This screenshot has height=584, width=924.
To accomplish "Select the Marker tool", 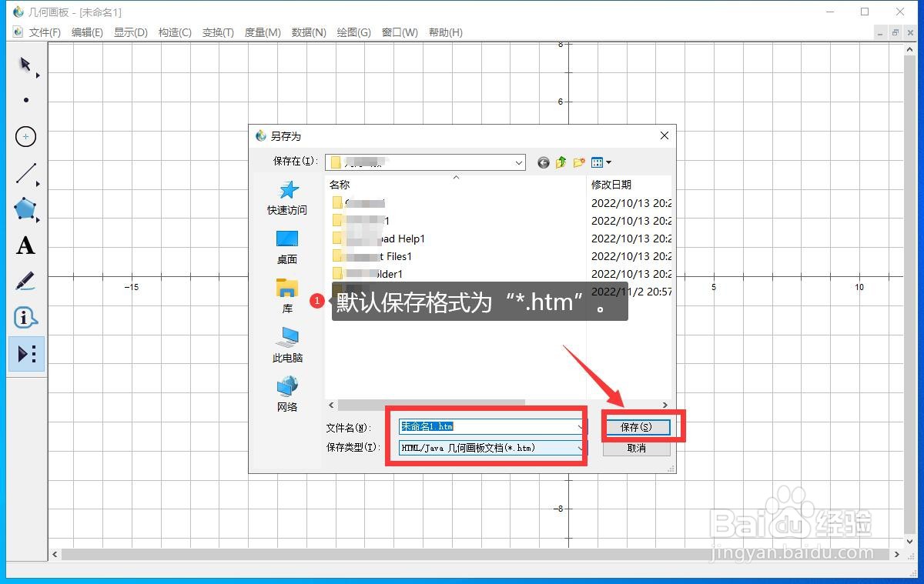I will coord(25,282).
